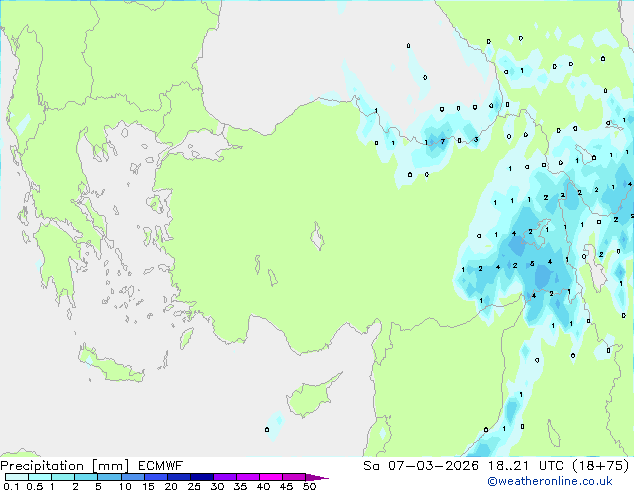Select the 0.1–0.5 mm legend color swatch

17,477
